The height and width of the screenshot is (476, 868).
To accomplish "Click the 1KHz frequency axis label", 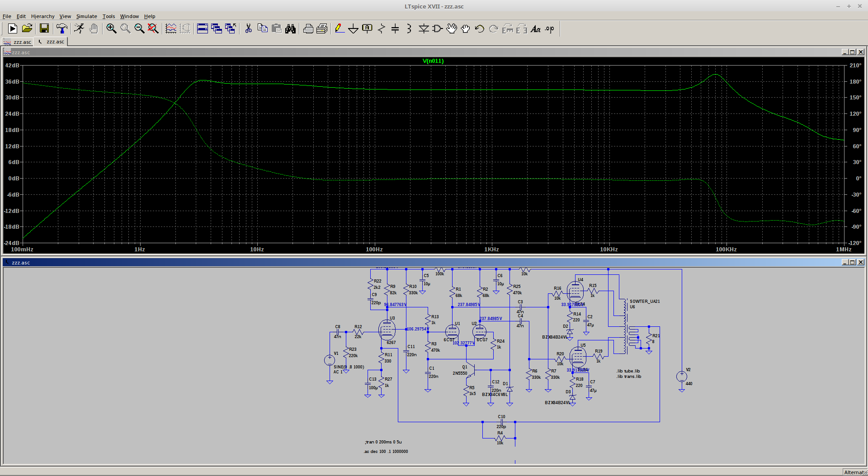I will pos(491,249).
